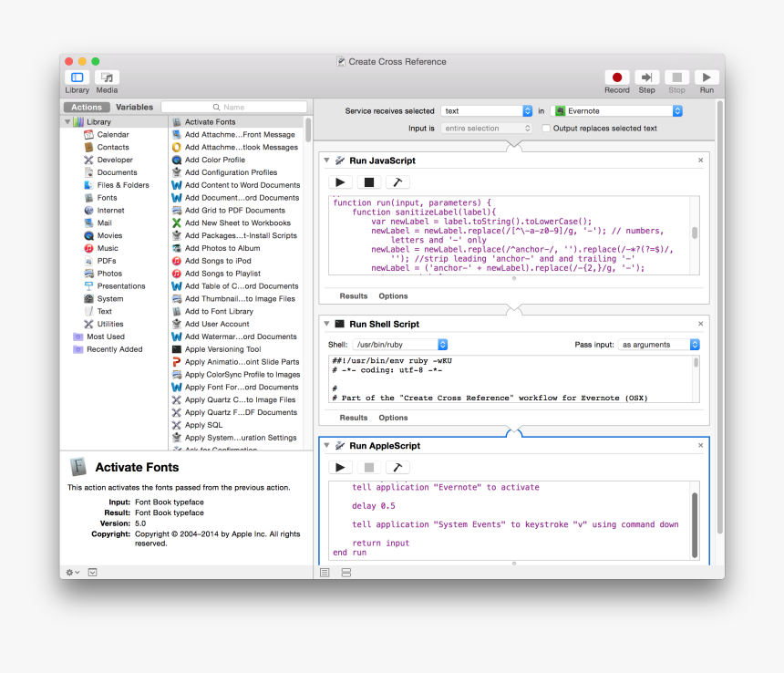Enable Output replaces selected text checkbox
Image resolution: width=784 pixels, height=673 pixels.
click(546, 129)
